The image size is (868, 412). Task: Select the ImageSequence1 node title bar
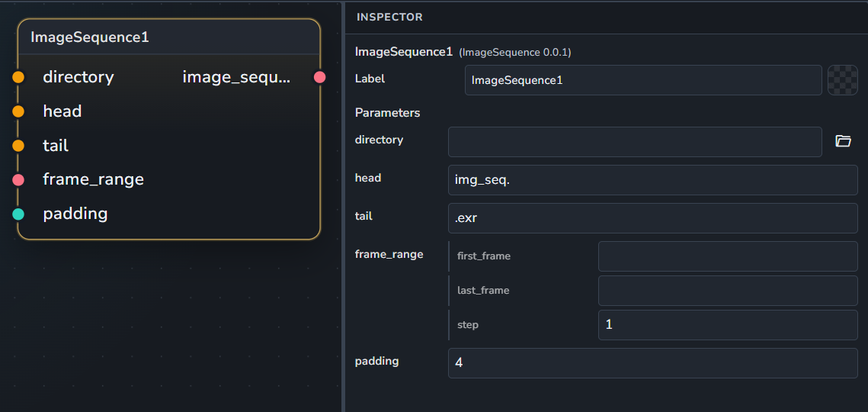tap(169, 37)
